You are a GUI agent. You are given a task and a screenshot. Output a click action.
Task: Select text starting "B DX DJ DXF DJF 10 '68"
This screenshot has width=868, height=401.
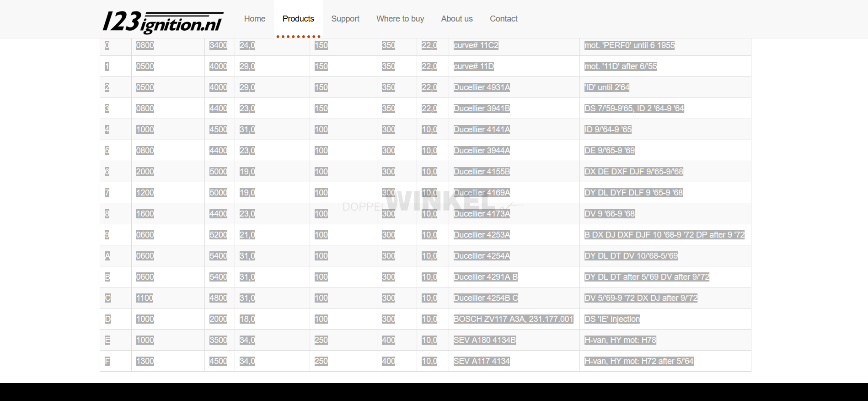665,235
